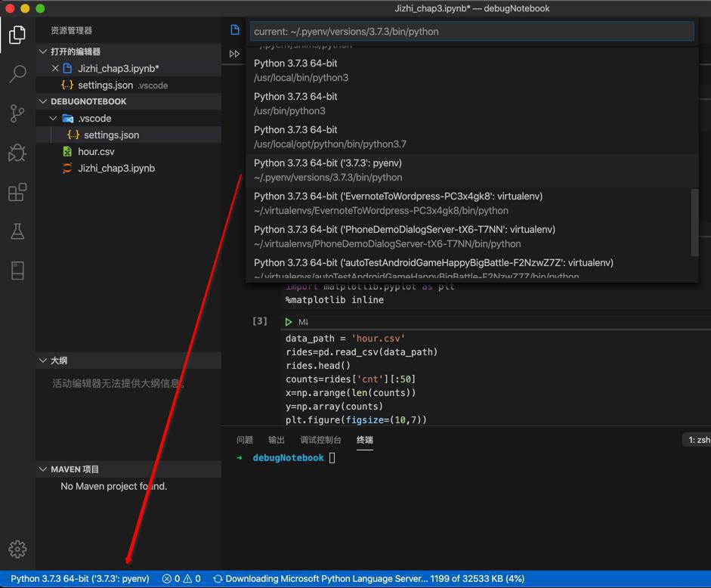Open the terminal selector showing 1: zsh
Image resolution: width=711 pixels, height=588 pixels.
tap(697, 440)
